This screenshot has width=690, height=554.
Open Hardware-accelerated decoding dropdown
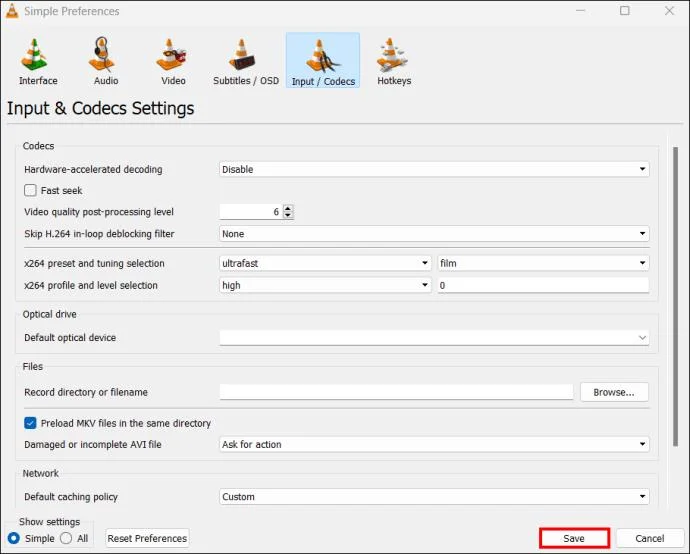coord(434,169)
